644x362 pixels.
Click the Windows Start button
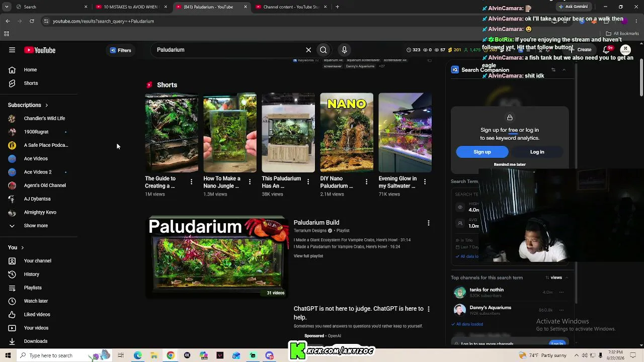(x=8, y=355)
